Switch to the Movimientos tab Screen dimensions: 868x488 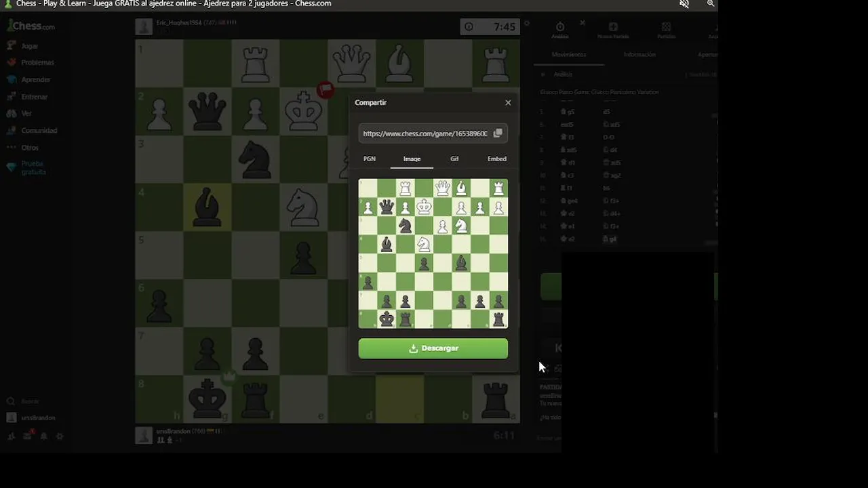point(569,54)
